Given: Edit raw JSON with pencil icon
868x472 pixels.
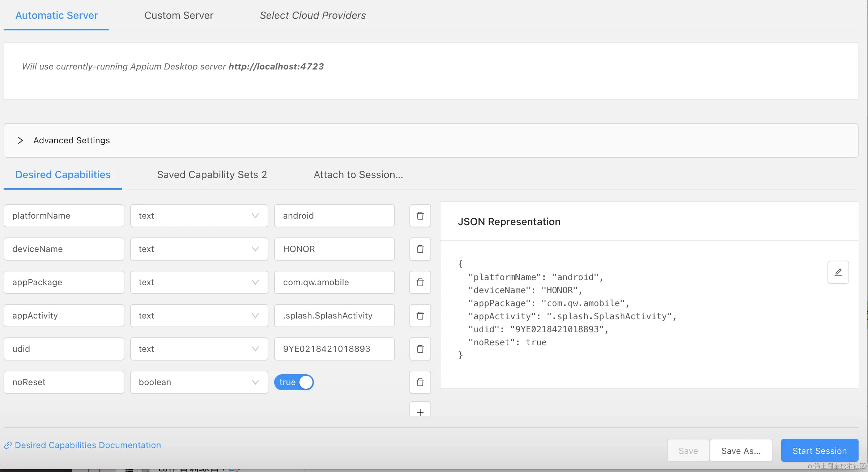Looking at the screenshot, I should coord(838,272).
